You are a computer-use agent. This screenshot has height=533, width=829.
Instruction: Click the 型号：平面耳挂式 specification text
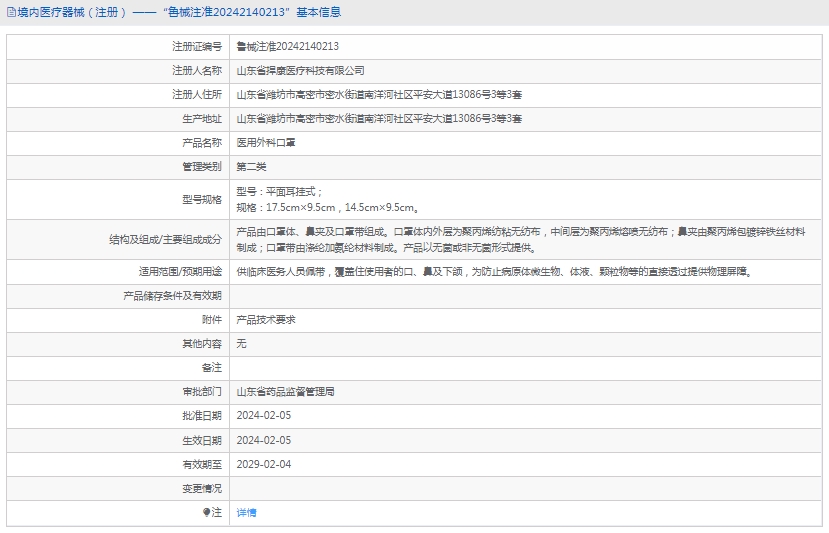coord(279,191)
